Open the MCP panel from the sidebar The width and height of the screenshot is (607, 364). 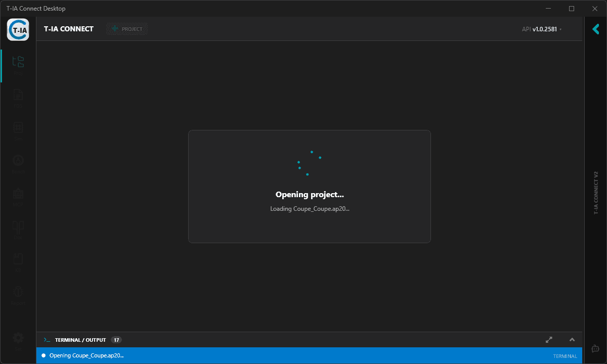(x=18, y=195)
